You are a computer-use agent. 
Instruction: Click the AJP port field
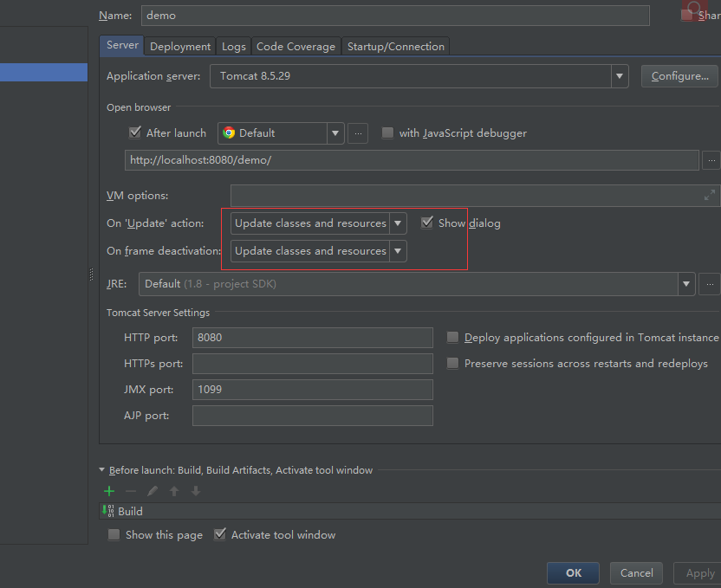pos(313,416)
